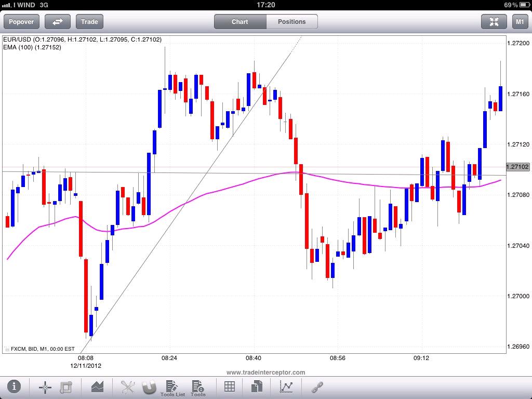Activate the crosshair cursor tool
The height and width of the screenshot is (399, 532).
(45, 387)
